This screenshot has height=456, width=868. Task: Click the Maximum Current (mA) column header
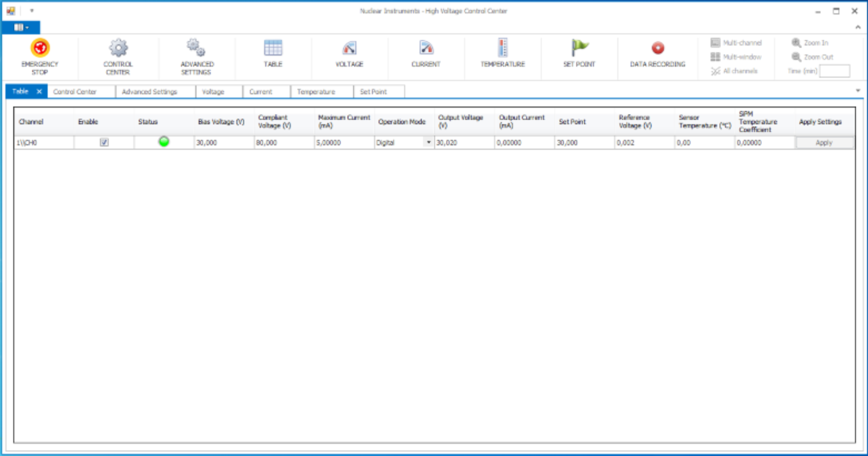coord(343,122)
